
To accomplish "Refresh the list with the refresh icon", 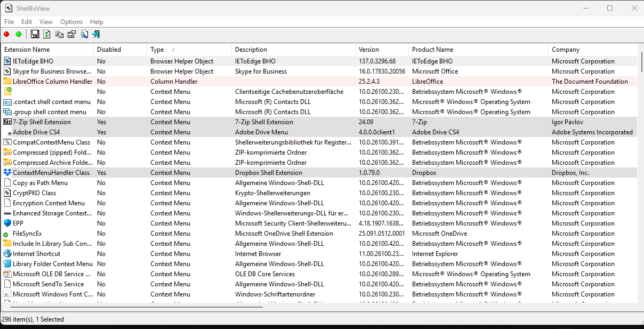I will (46, 34).
